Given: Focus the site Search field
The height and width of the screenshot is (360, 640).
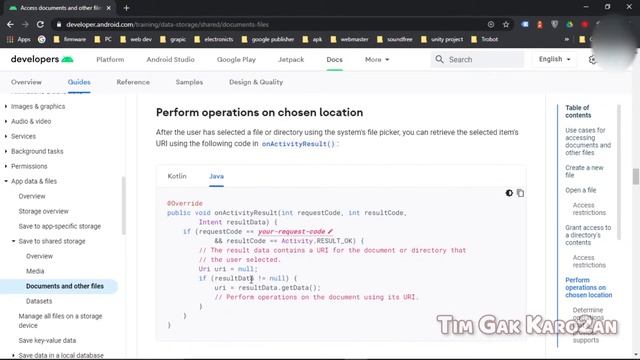Looking at the screenshot, I should 478,59.
